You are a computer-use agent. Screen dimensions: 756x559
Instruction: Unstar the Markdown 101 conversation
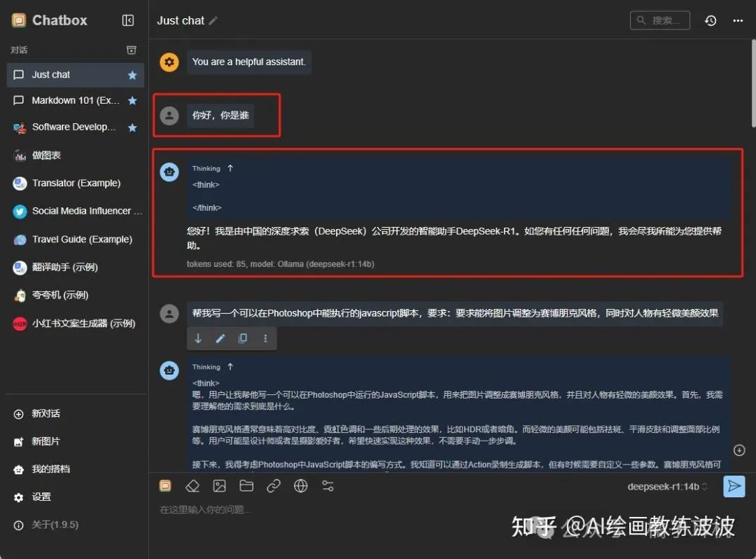point(132,100)
